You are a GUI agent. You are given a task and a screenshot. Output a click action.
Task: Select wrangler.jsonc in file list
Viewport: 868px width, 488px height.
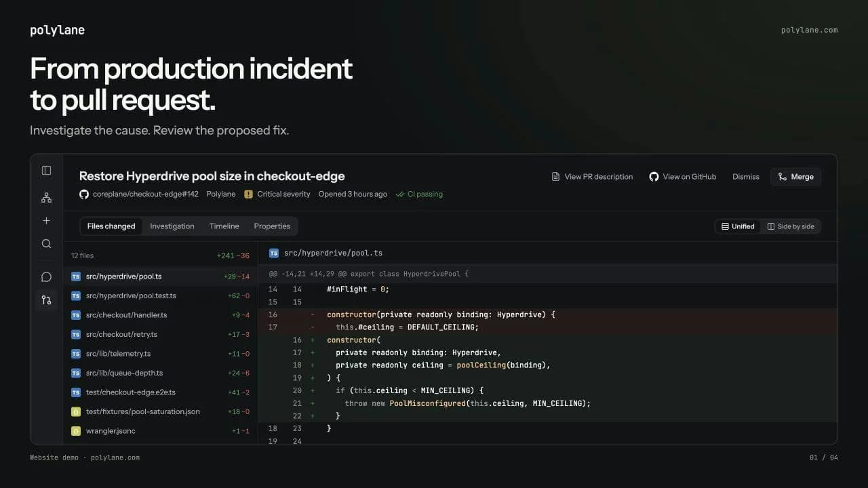(x=160, y=431)
